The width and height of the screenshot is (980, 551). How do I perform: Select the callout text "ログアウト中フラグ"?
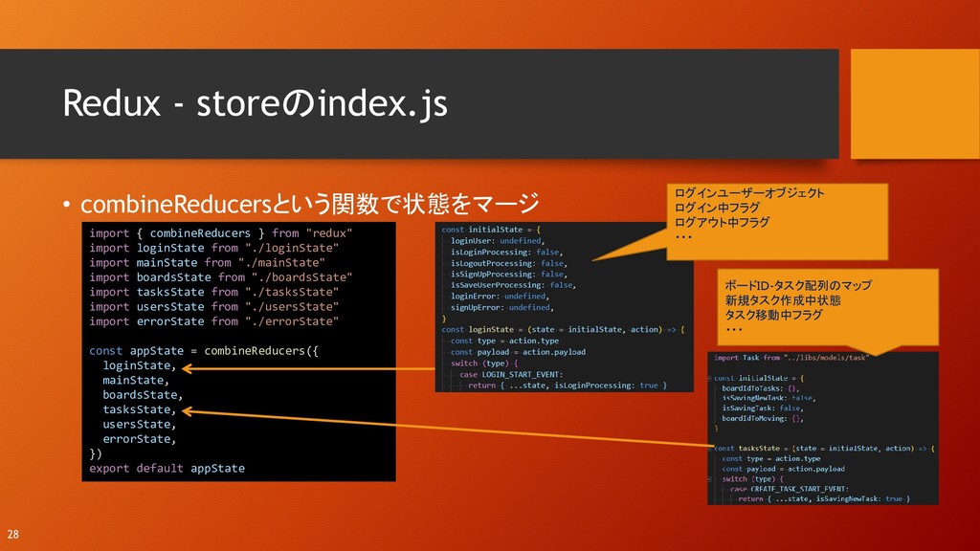(x=722, y=222)
